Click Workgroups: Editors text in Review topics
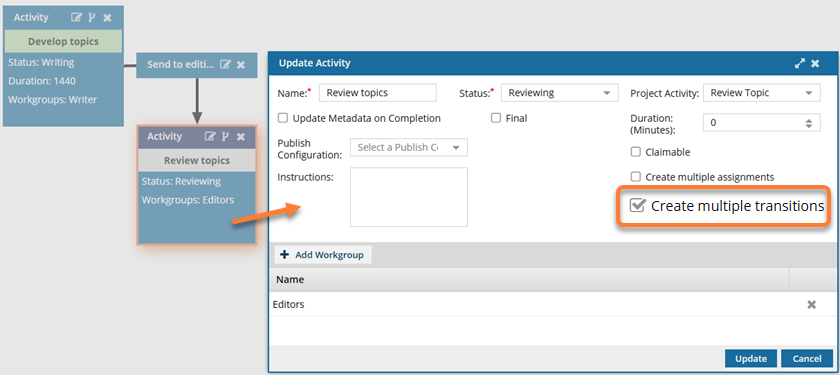 coord(188,200)
